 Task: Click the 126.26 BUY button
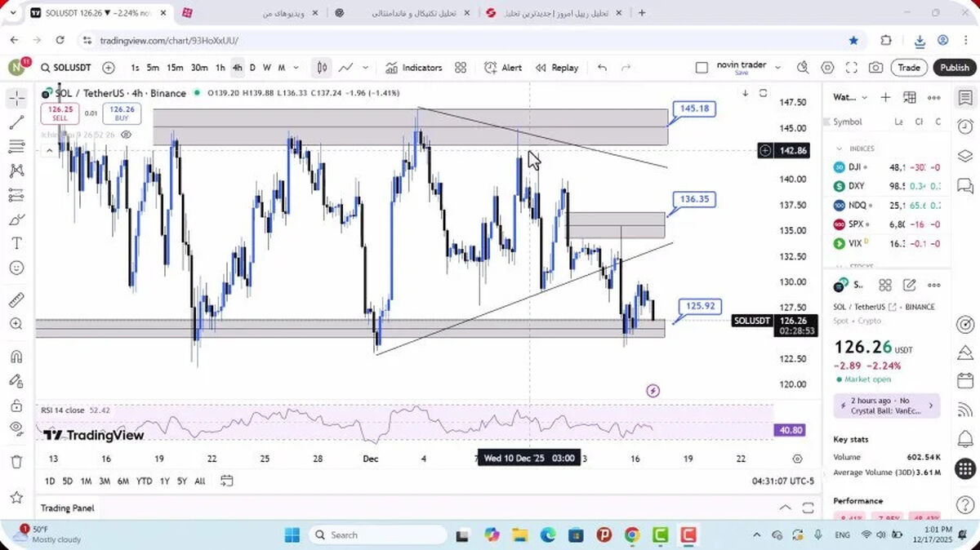point(122,113)
